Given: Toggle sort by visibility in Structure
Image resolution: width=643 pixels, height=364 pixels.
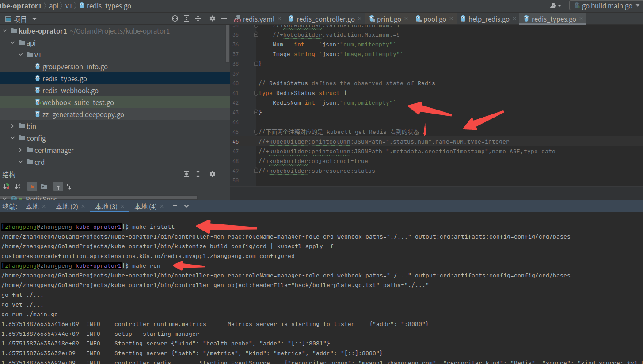Looking at the screenshot, I should 6,186.
